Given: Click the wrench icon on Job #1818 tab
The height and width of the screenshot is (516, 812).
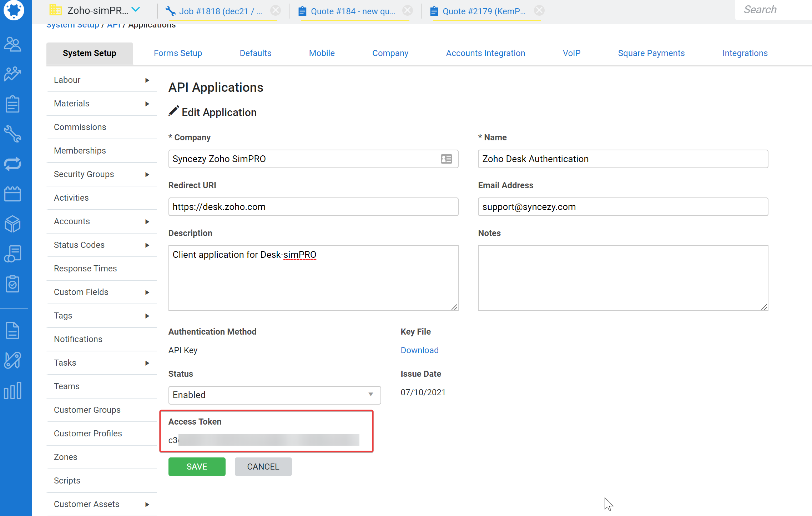Looking at the screenshot, I should pos(171,11).
